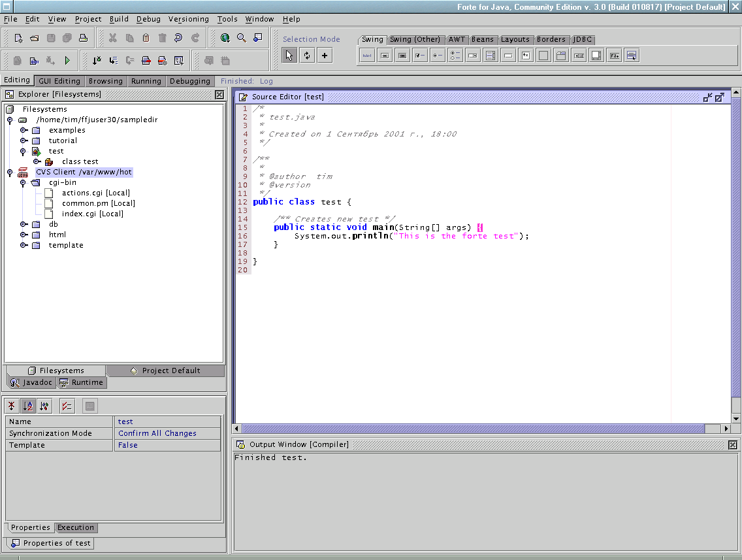
Task: Expand the html folder node
Action: tap(23, 235)
